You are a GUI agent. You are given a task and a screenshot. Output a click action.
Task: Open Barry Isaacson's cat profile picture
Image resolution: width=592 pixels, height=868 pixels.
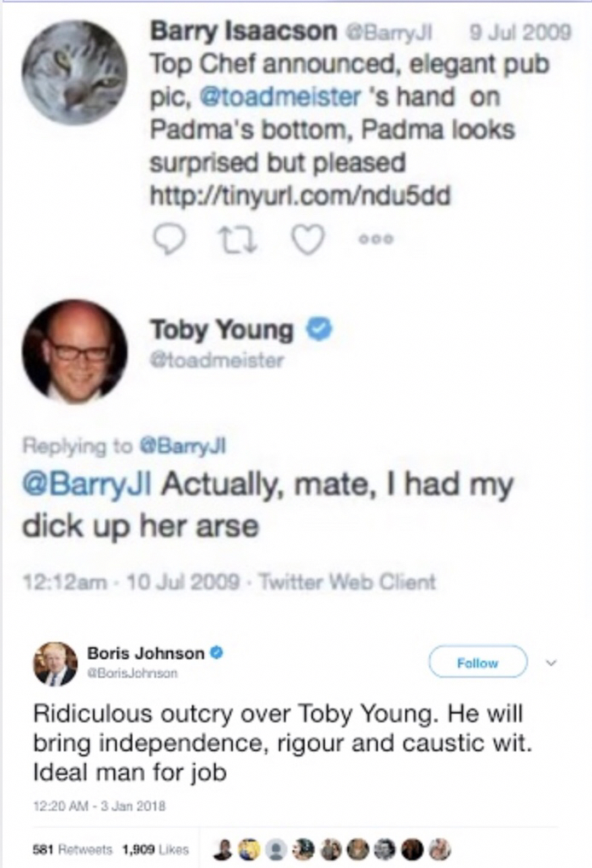74,73
